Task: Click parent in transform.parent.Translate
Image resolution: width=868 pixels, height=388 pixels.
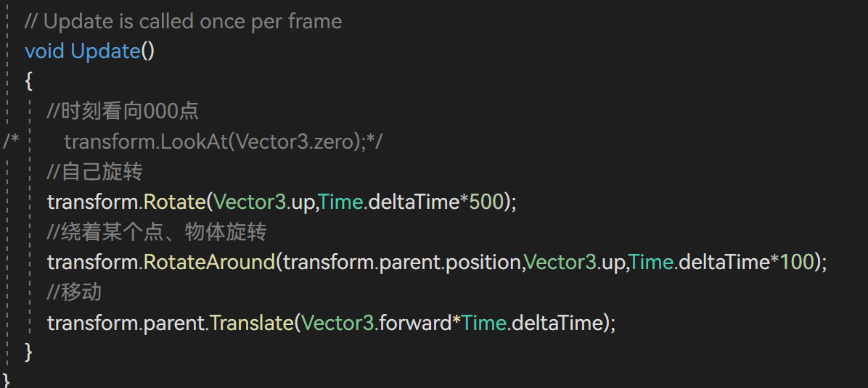Action: (174, 322)
